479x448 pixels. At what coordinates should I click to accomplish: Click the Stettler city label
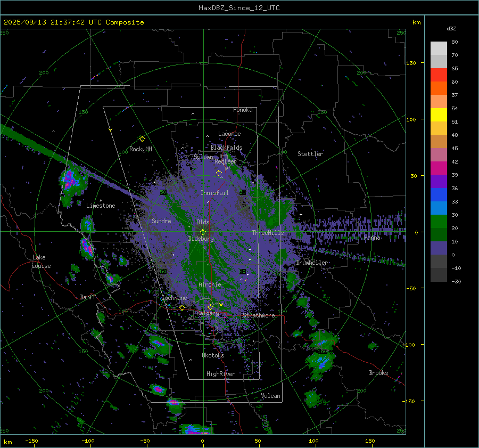coord(310,154)
